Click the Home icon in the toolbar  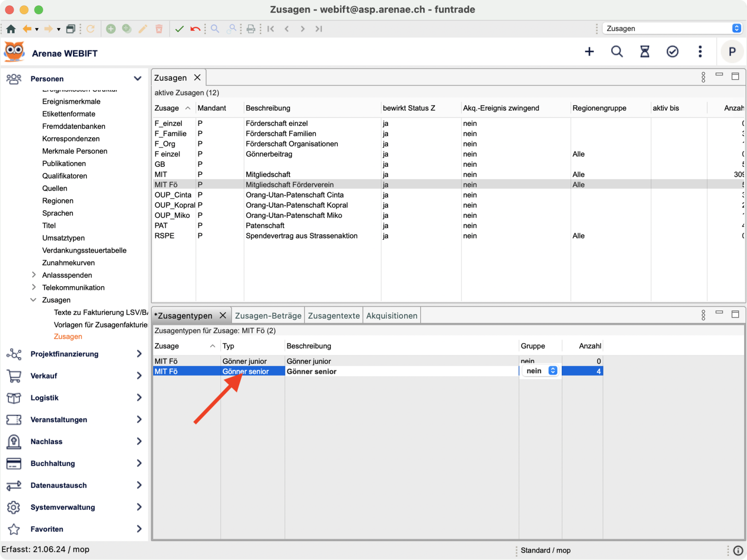[x=11, y=29]
